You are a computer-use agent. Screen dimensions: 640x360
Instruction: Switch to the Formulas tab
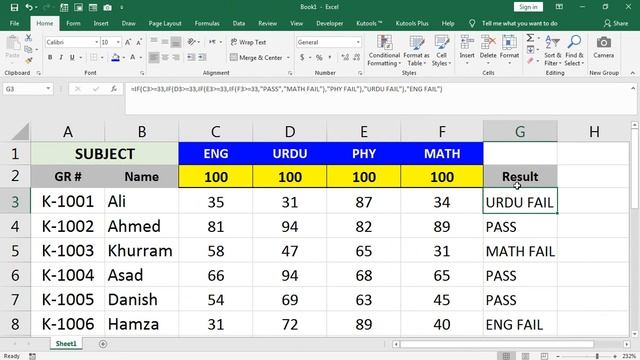click(x=207, y=23)
